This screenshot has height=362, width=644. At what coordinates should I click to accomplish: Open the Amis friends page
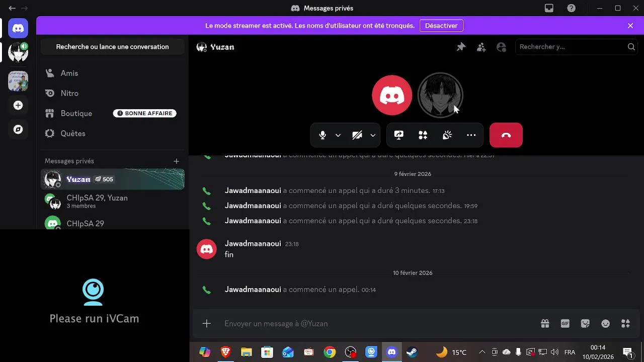click(112, 73)
